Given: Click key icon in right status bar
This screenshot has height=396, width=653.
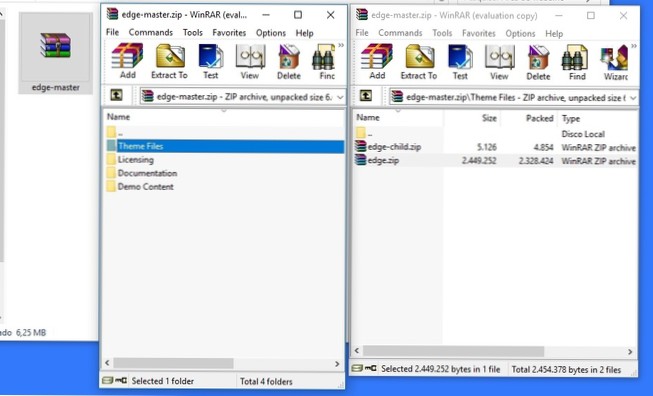Looking at the screenshot, I should pos(370,369).
